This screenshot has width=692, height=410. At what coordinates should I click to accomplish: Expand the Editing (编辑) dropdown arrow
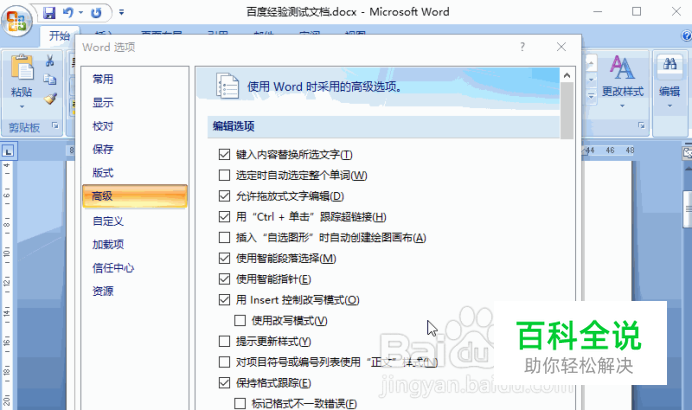click(x=669, y=106)
